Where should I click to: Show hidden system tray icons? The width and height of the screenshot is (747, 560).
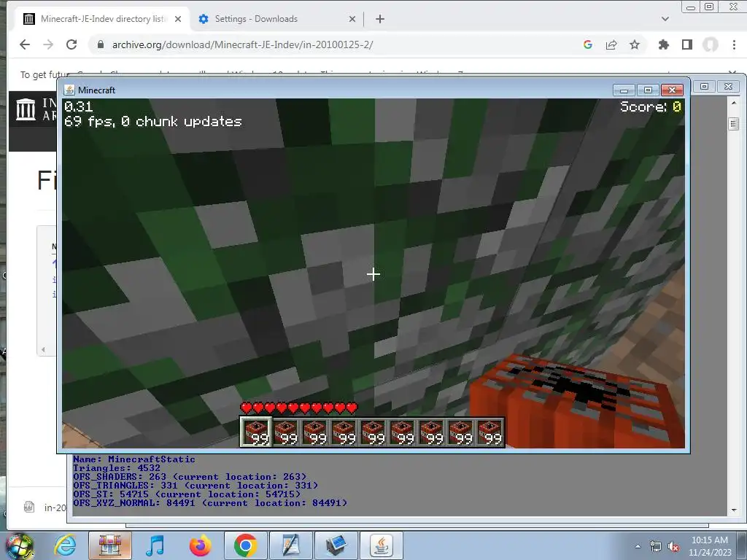click(638, 546)
